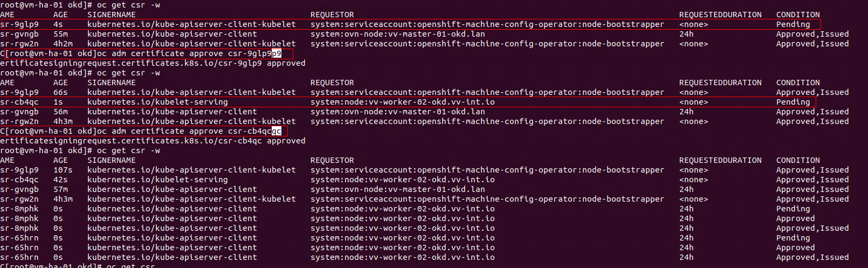Viewport: 868px width, 268px height.
Task: Click the 'csr-cb4qc approved' output line
Action: click(153, 141)
